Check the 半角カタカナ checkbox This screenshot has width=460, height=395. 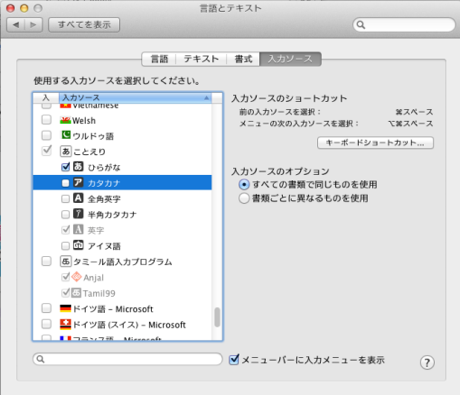(x=65, y=214)
